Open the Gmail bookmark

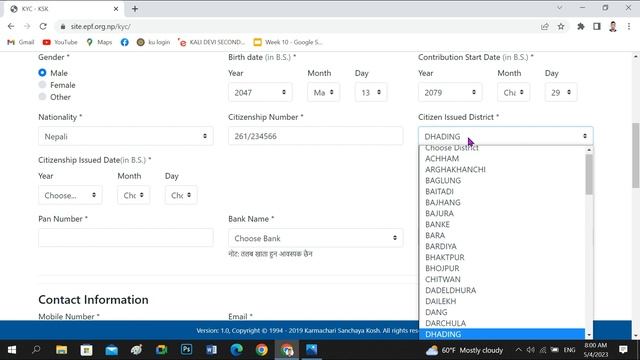point(21,42)
